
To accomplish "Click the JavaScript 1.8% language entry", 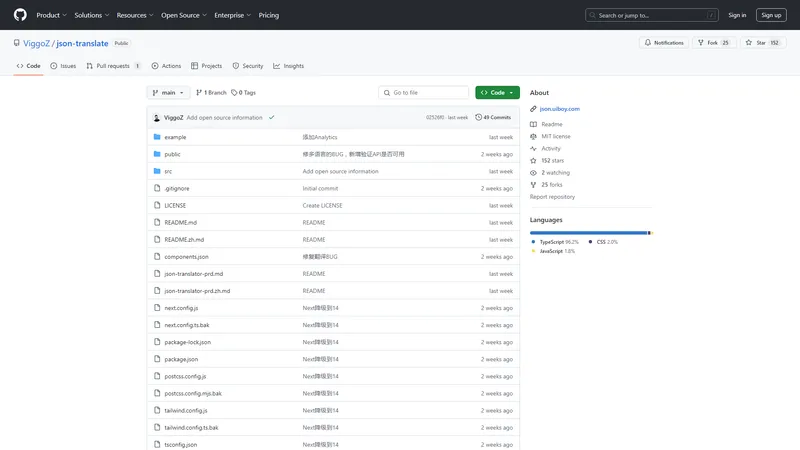I will tap(553, 251).
